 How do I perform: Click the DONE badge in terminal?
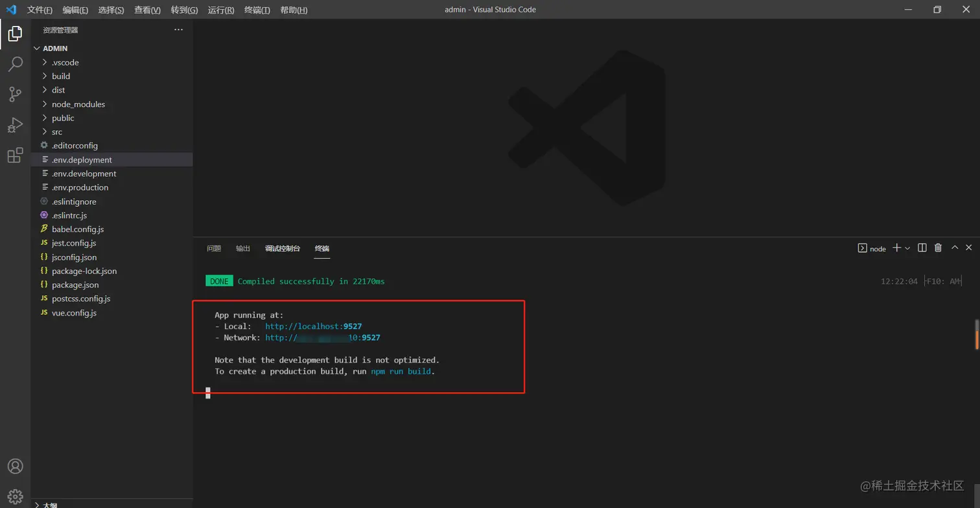click(x=219, y=281)
